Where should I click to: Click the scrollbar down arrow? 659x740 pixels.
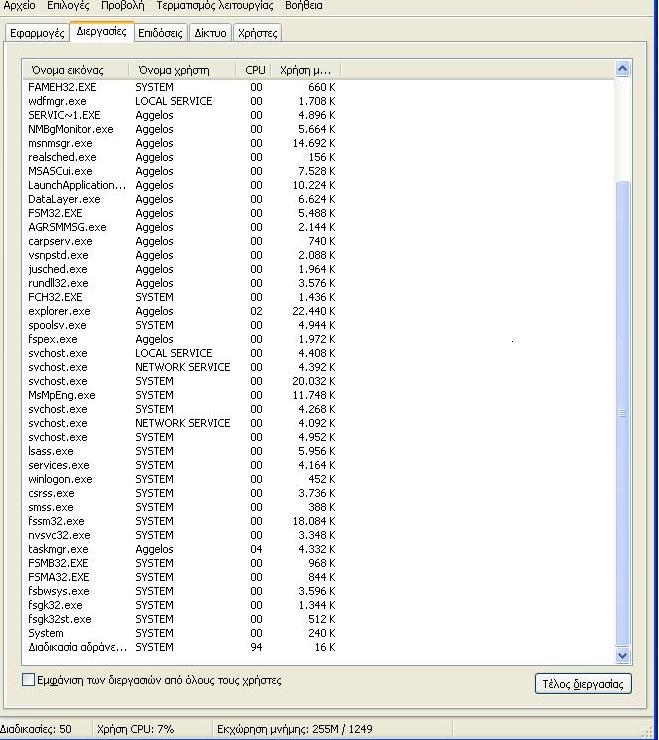point(623,656)
